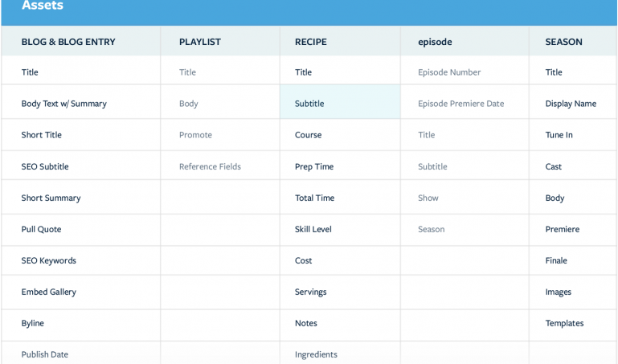This screenshot has height=364, width=618.
Task: Click the PLAYLIST column header
Action: (220, 41)
